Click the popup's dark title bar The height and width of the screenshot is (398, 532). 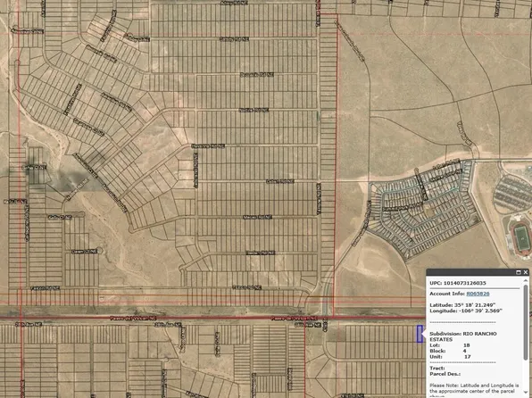pos(470,272)
